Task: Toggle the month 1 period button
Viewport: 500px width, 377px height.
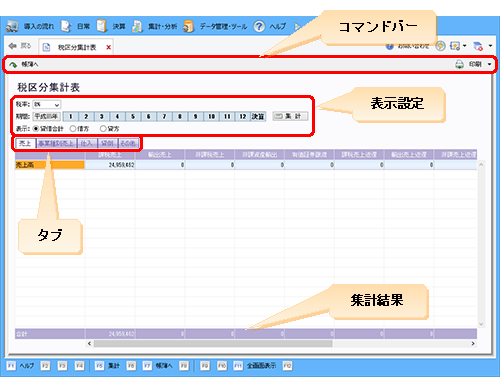Action: click(x=70, y=116)
